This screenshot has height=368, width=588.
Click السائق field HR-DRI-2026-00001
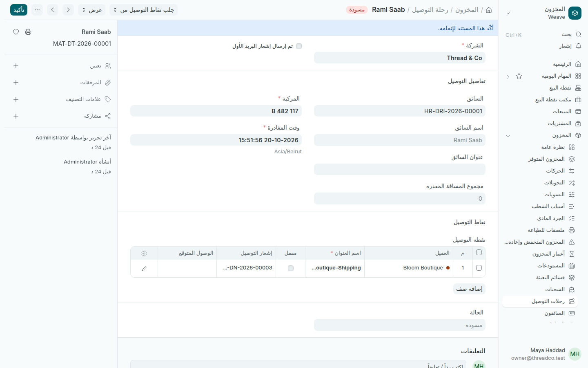click(400, 111)
